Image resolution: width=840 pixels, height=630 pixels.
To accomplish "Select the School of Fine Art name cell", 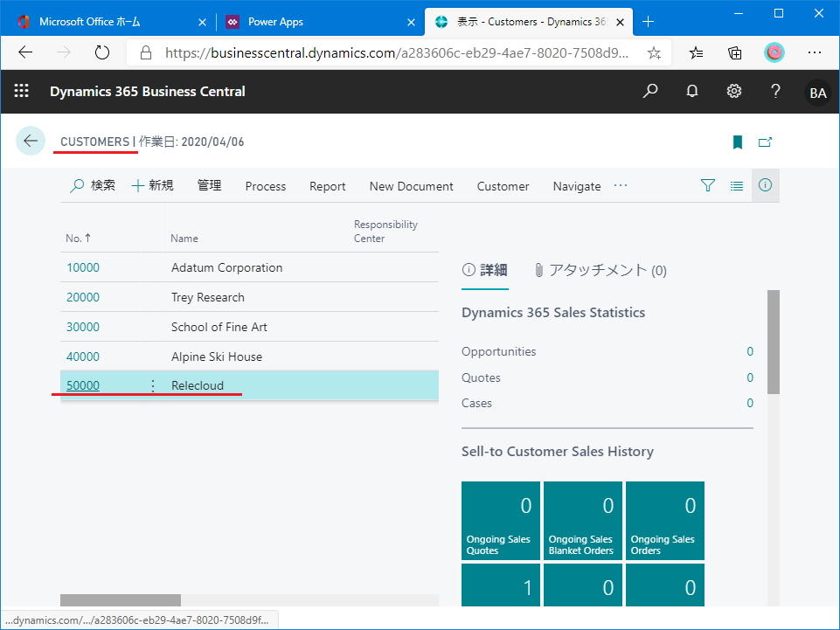I will (219, 327).
